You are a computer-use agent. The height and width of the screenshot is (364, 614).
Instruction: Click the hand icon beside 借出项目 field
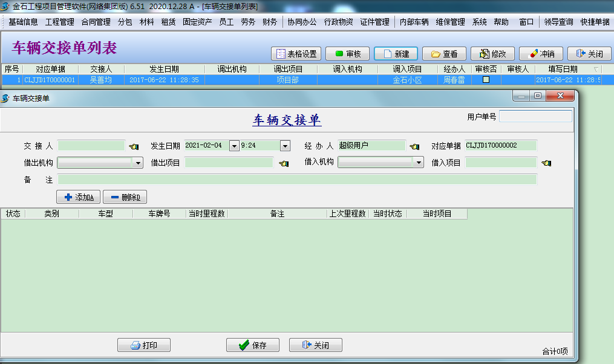click(283, 163)
